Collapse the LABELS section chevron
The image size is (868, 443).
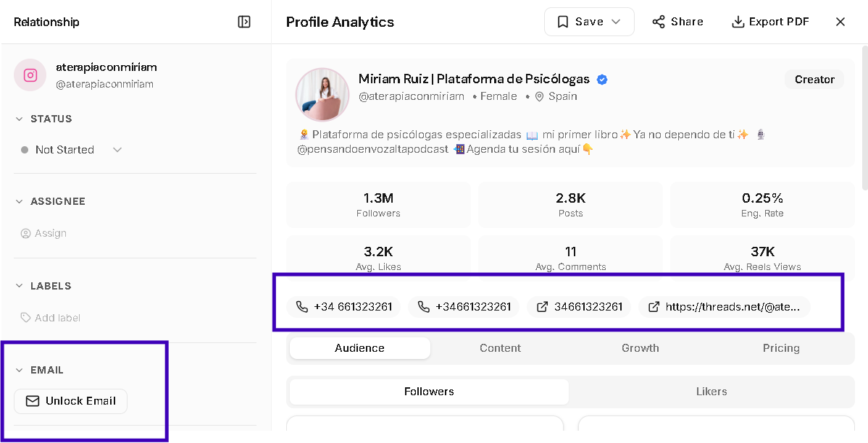(20, 286)
